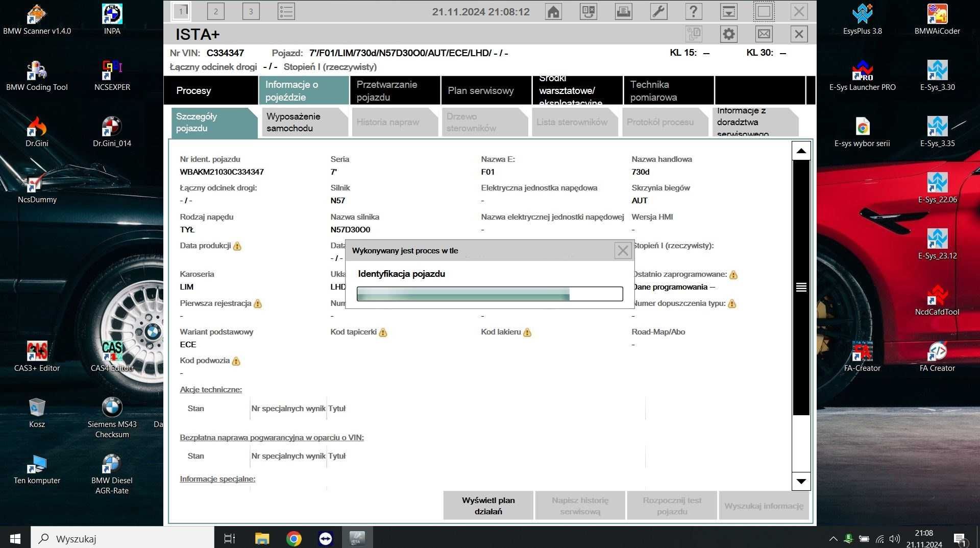Select session tab number 2
980x548 pixels.
(x=215, y=11)
